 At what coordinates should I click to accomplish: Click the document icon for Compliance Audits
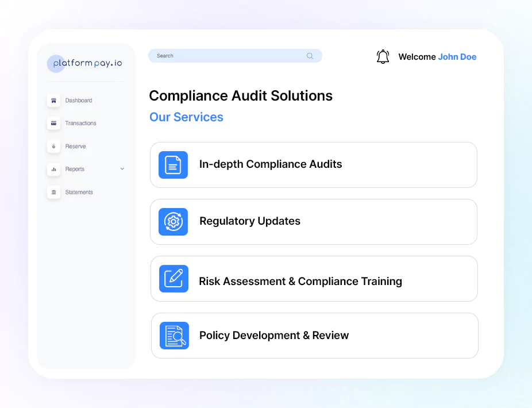pos(173,165)
